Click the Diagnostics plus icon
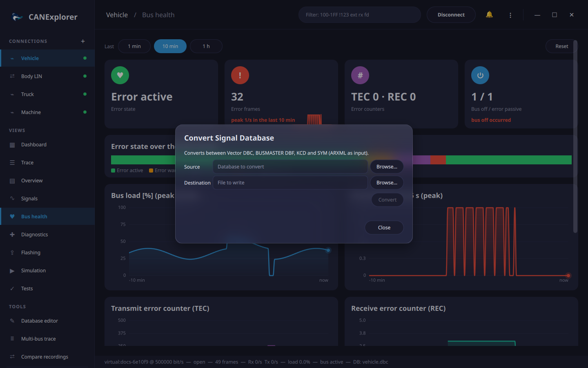 pyautogui.click(x=12, y=235)
